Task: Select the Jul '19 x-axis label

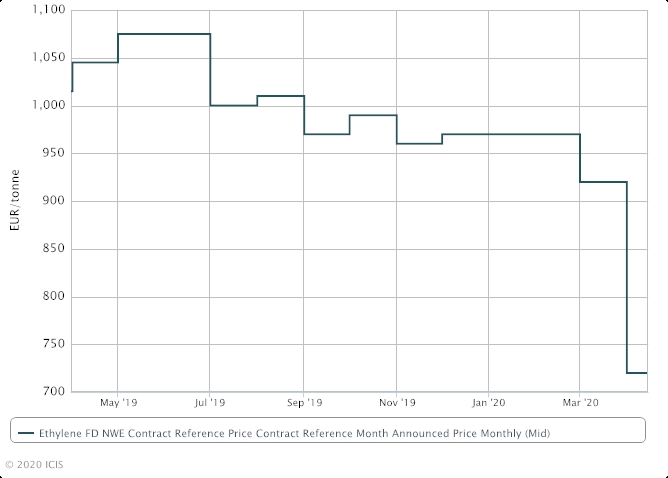Action: click(210, 403)
